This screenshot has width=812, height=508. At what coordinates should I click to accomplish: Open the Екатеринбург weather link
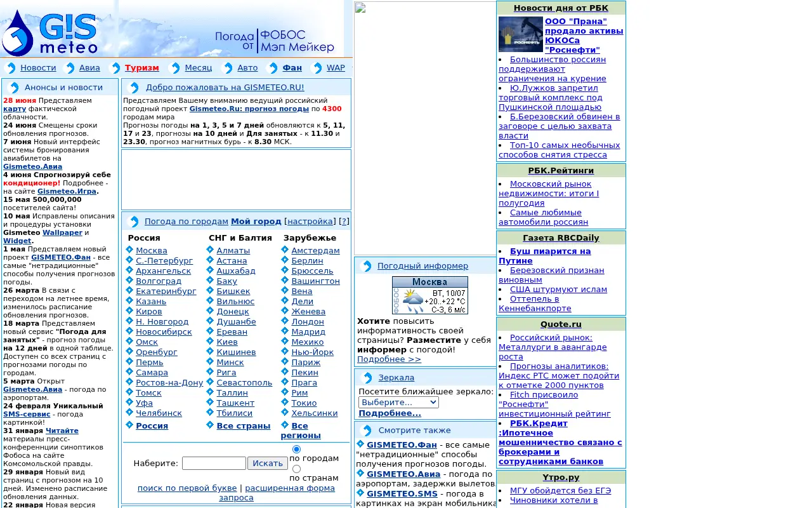coord(166,291)
